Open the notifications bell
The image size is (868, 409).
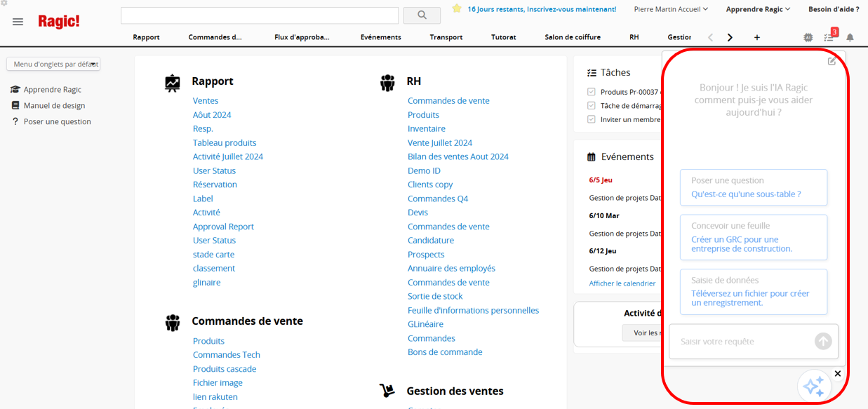click(850, 37)
